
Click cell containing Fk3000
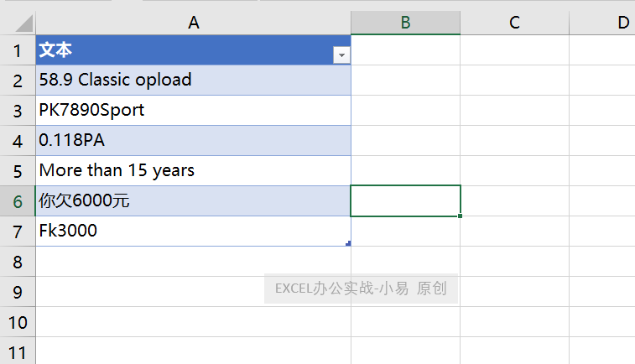pos(193,231)
